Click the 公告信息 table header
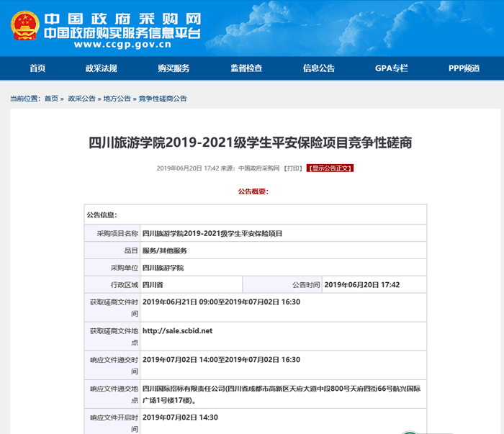The height and width of the screenshot is (434, 504). click(x=256, y=214)
